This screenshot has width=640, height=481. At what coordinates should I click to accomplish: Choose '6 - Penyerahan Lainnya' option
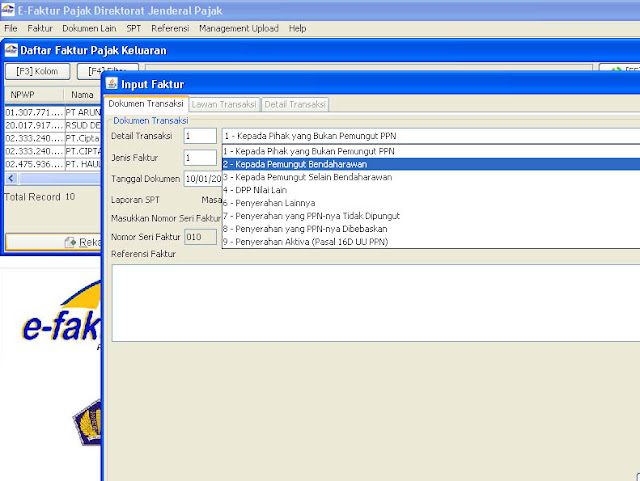pos(431,203)
